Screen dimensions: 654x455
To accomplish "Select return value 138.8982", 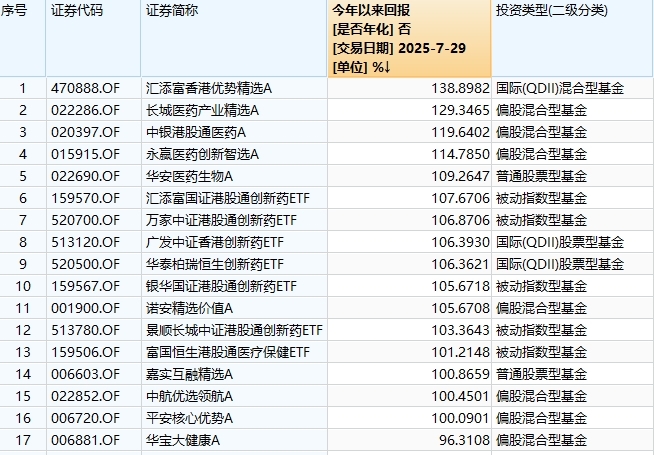I will pos(460,88).
